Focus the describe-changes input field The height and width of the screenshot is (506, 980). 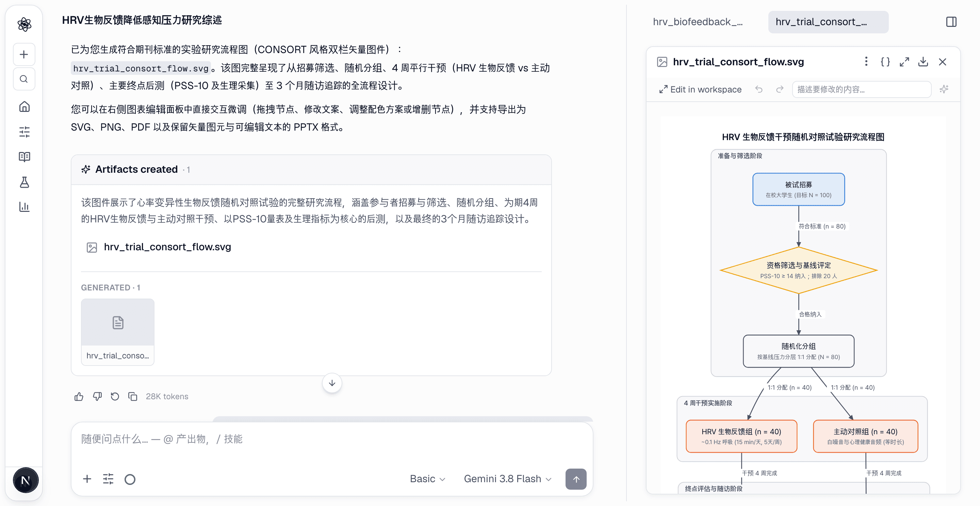point(862,89)
